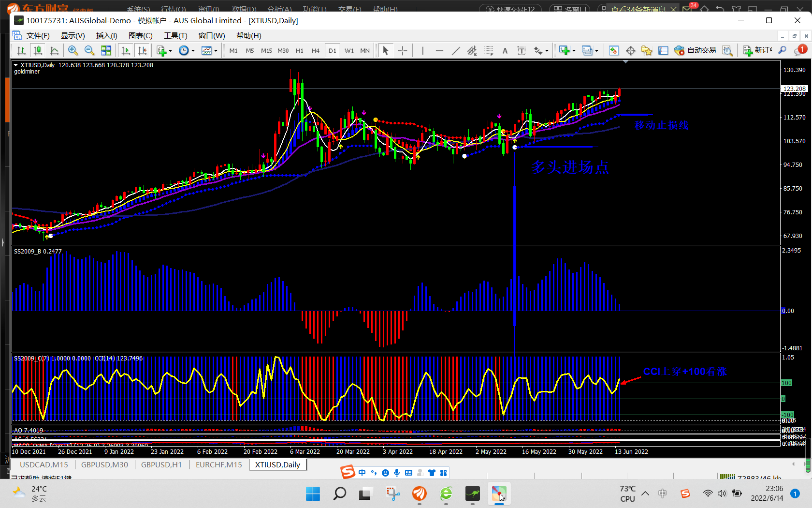The image size is (812, 508).
Task: Open the weather widget on the taskbar
Action: pos(30,494)
